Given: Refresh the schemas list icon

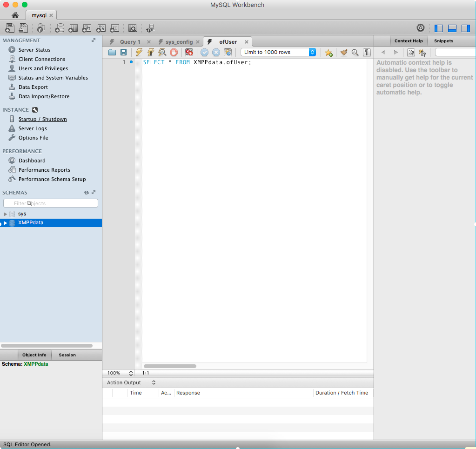Looking at the screenshot, I should 86,193.
